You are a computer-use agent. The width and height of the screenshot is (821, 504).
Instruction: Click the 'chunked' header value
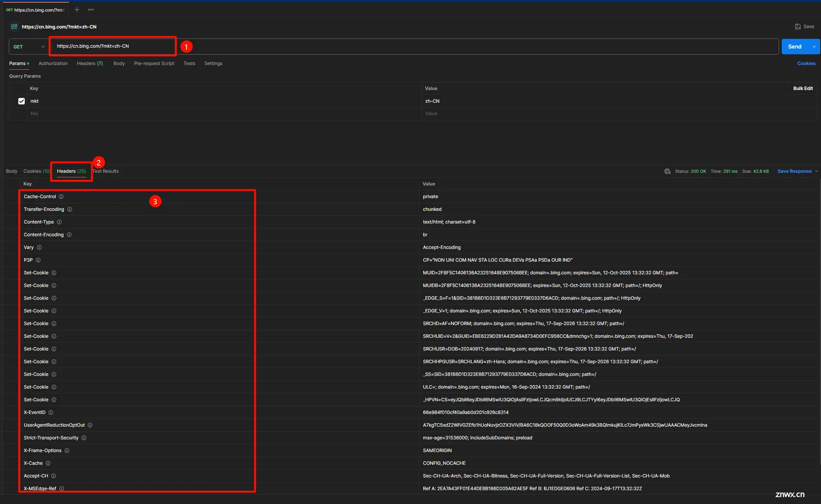tap(432, 209)
